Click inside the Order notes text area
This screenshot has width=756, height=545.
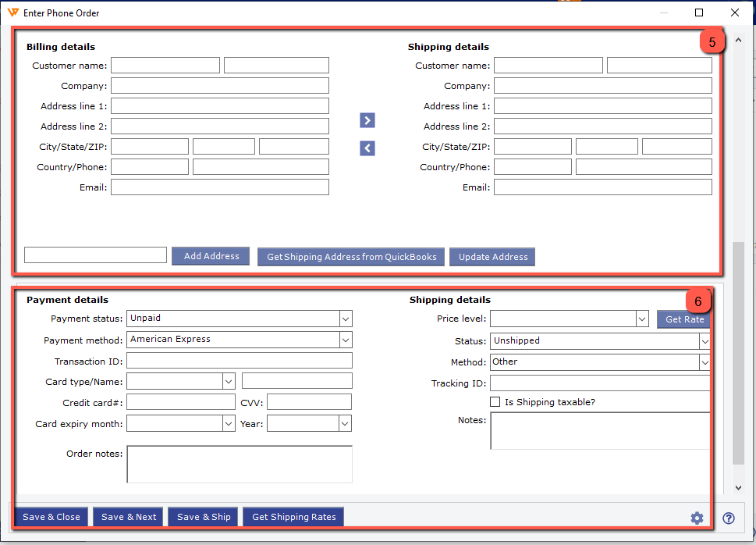click(239, 464)
